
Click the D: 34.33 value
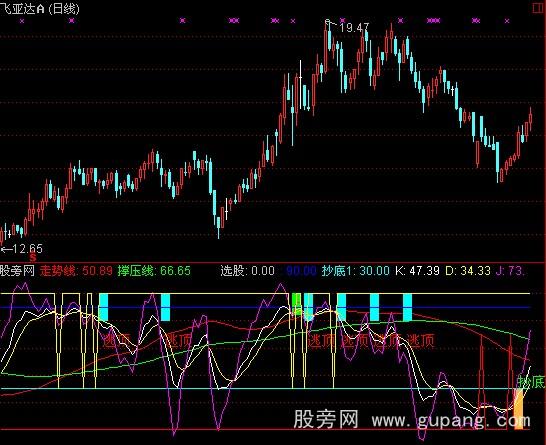468,271
